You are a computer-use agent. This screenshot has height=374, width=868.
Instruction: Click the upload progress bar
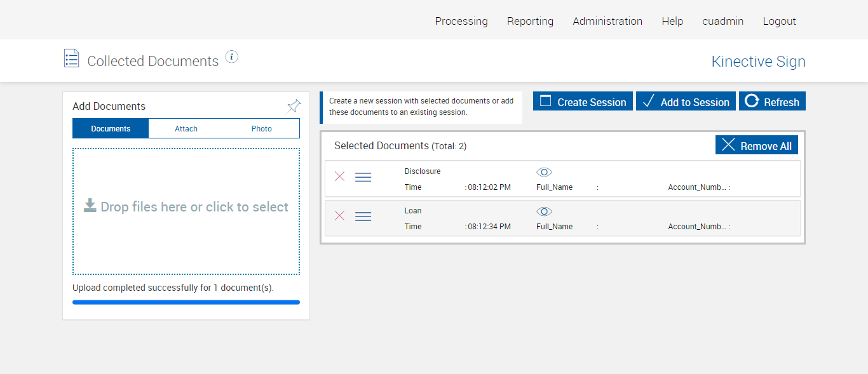[186, 302]
